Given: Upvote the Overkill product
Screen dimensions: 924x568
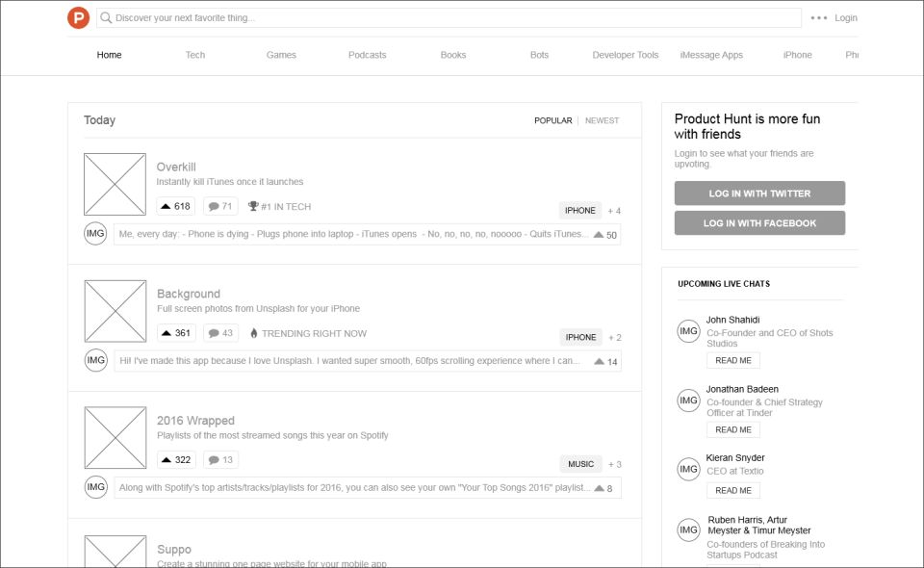Looking at the screenshot, I should 176,206.
